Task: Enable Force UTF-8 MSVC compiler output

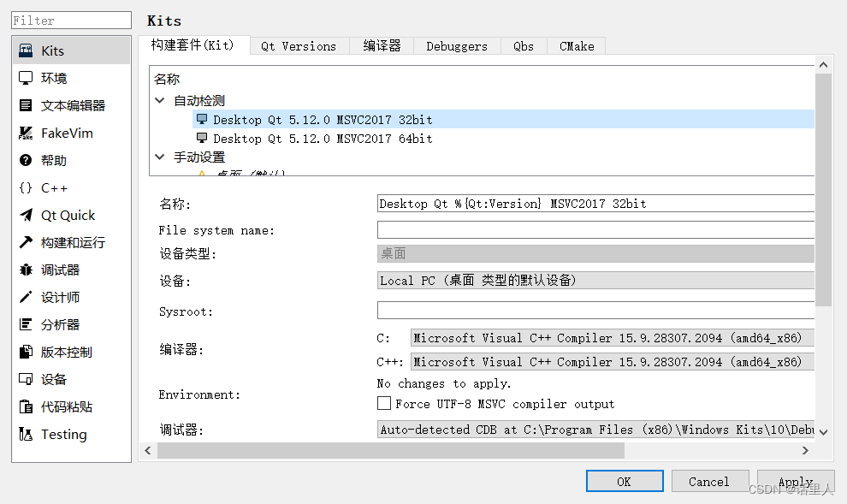Action: pos(386,404)
